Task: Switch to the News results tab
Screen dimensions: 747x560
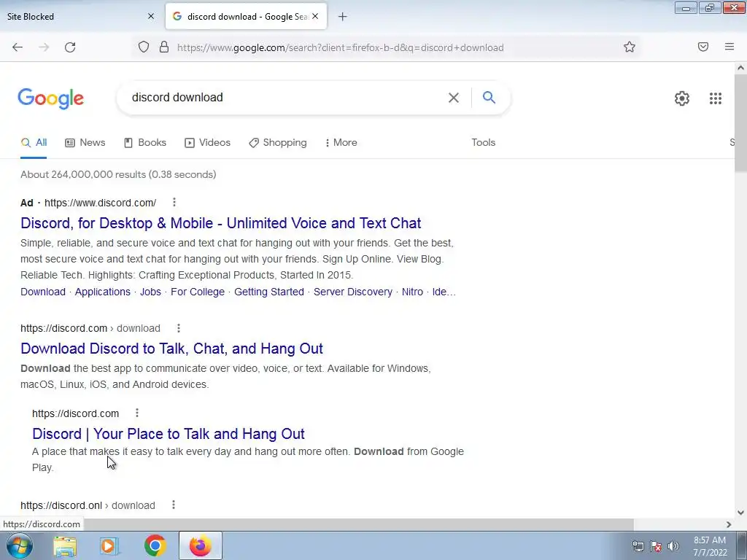Action: [85, 142]
